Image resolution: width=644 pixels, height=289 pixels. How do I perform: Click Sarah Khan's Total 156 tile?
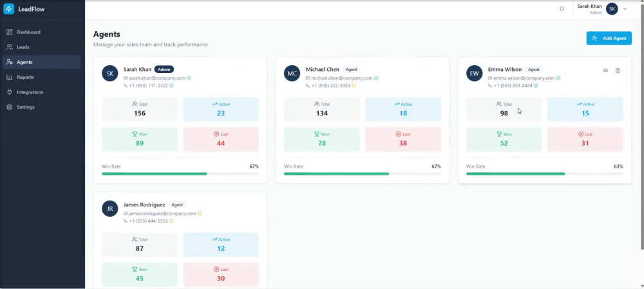[140, 109]
